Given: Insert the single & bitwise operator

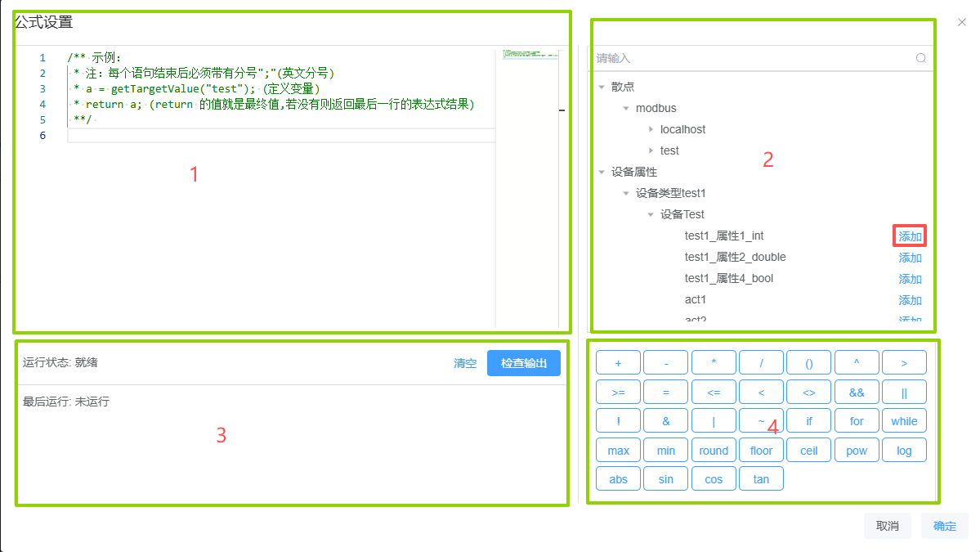Looking at the screenshot, I should (665, 420).
